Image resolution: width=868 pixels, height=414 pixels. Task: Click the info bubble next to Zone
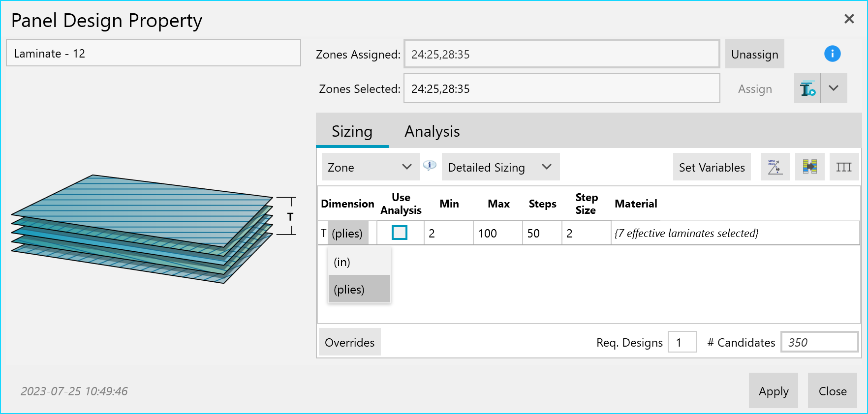(x=430, y=166)
